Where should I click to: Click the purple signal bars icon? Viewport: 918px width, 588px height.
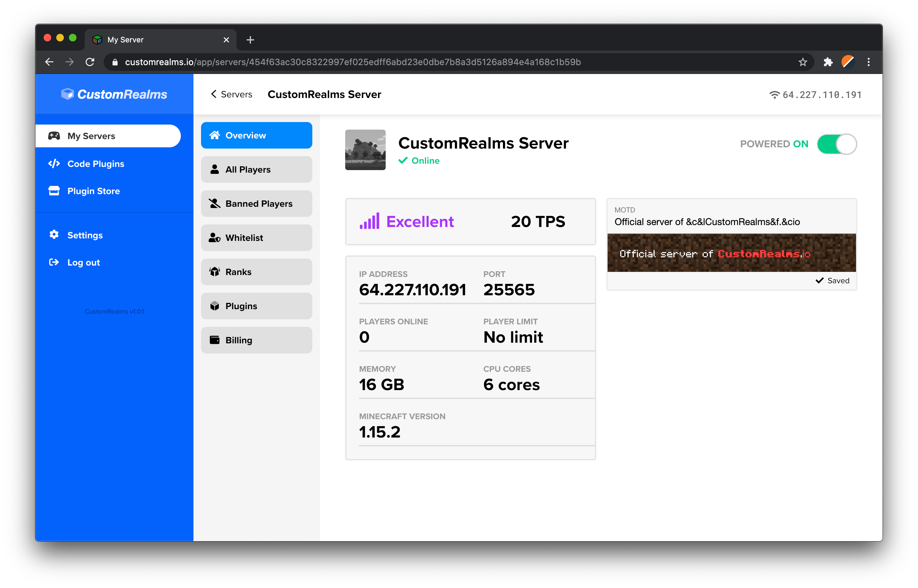[369, 221]
